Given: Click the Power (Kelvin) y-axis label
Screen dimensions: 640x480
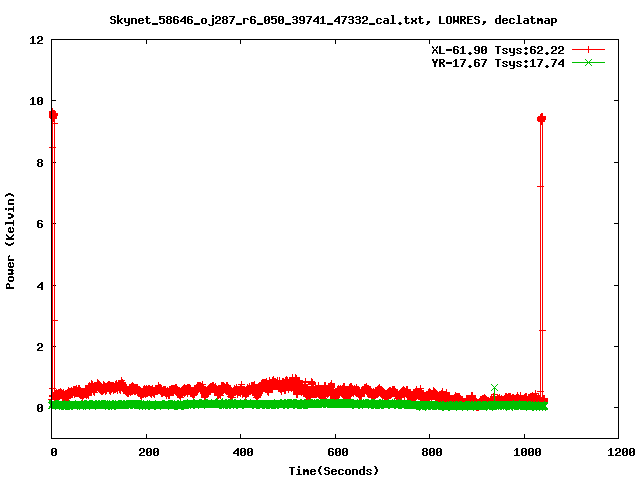Looking at the screenshot, I should click(x=10, y=241).
